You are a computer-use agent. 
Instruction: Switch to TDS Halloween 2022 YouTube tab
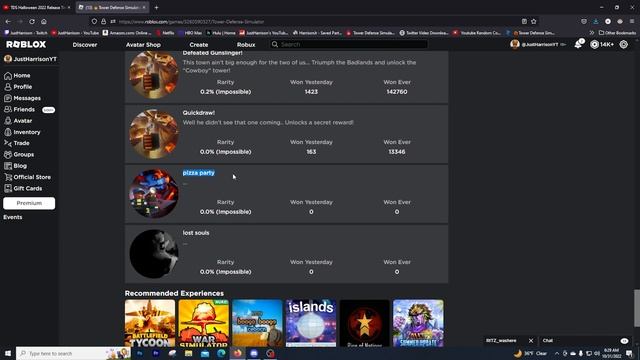point(37,7)
